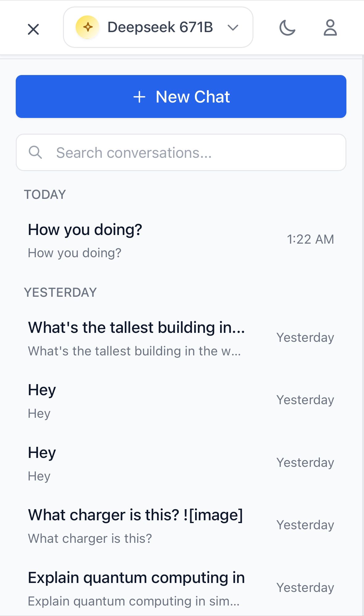Image resolution: width=364 pixels, height=616 pixels.
Task: Close the sidebar with the X icon
Action: (x=33, y=30)
